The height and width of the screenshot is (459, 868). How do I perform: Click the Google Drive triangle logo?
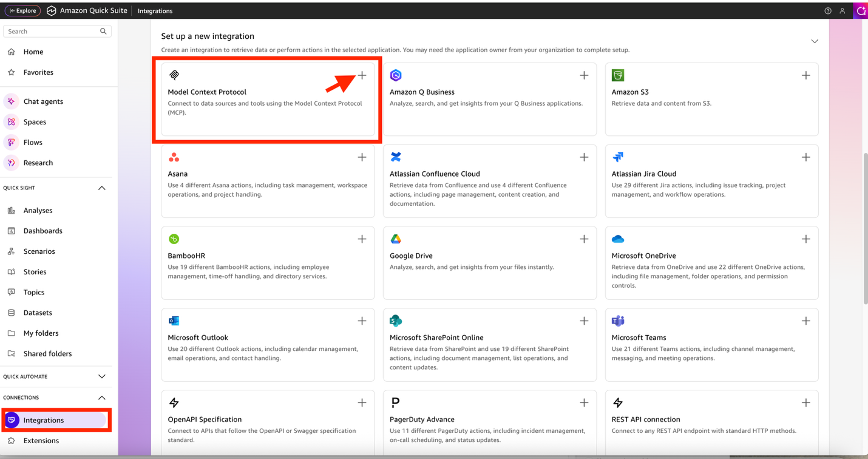(396, 239)
